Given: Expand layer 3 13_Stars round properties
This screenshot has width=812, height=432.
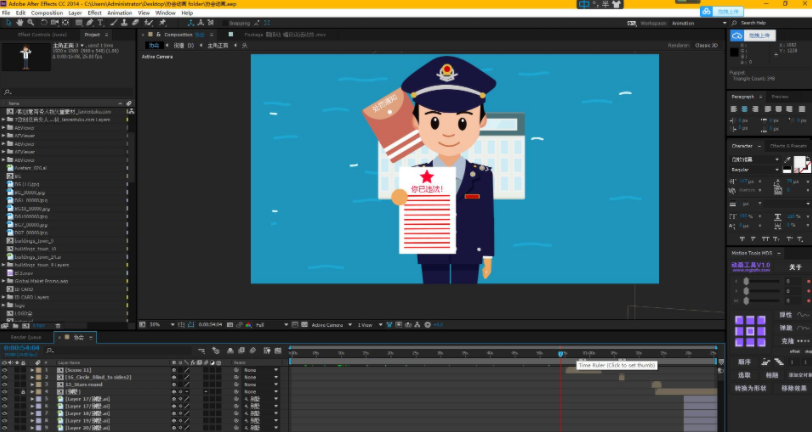Looking at the screenshot, I should [x=32, y=385].
